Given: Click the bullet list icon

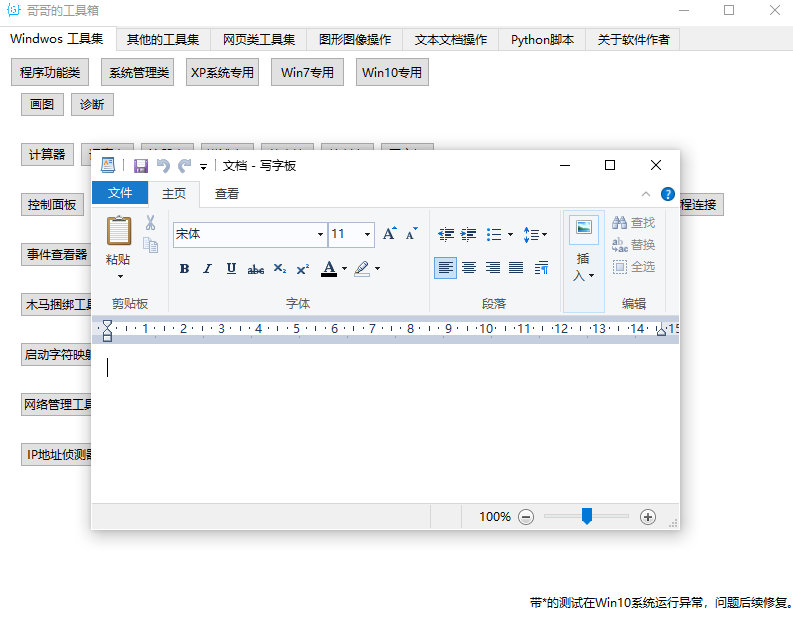Looking at the screenshot, I should click(x=494, y=234).
